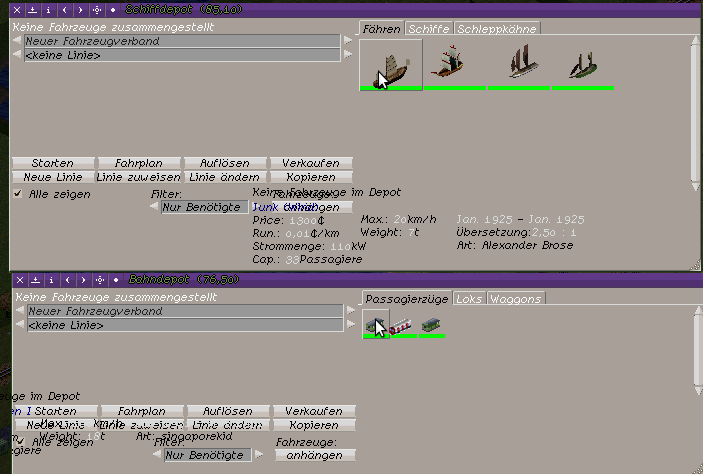The image size is (703, 474).
Task: Select the fourth ship in the Fähren list
Action: coord(582,64)
